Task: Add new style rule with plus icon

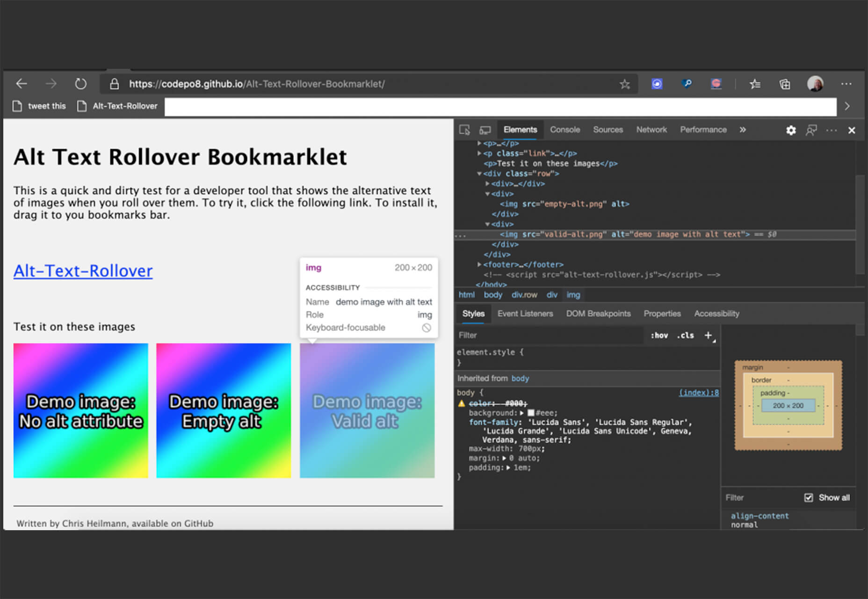Action: click(x=709, y=335)
